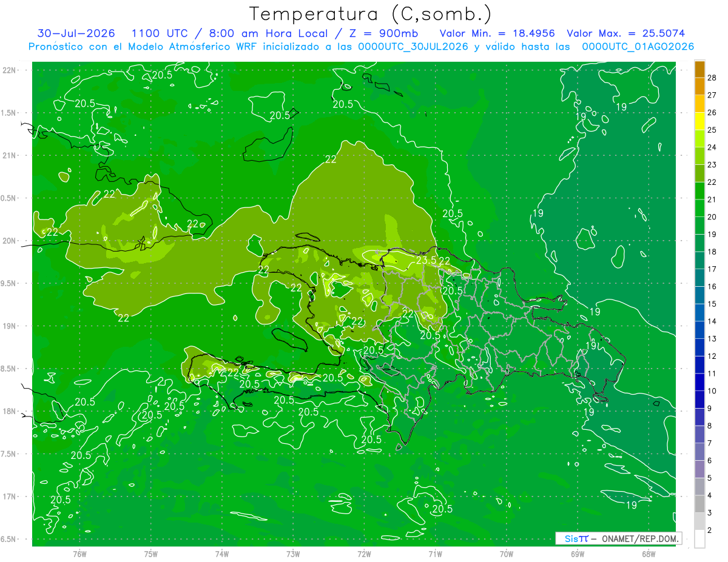The height and width of the screenshot is (562, 728).
Task: Click the legend scale label "15"
Action: click(x=712, y=304)
